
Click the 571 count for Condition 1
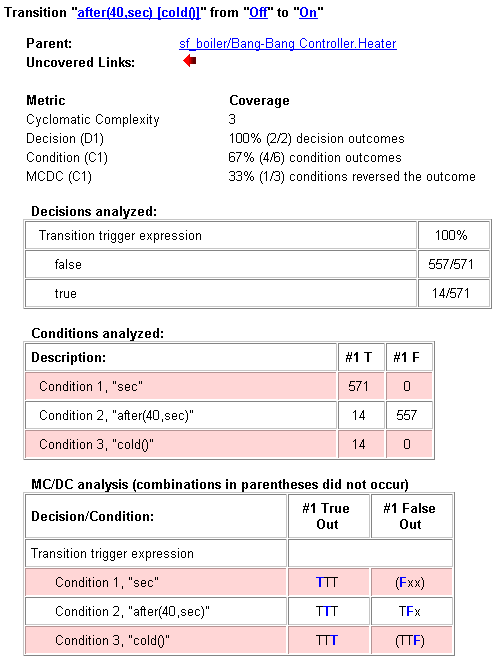pos(361,386)
